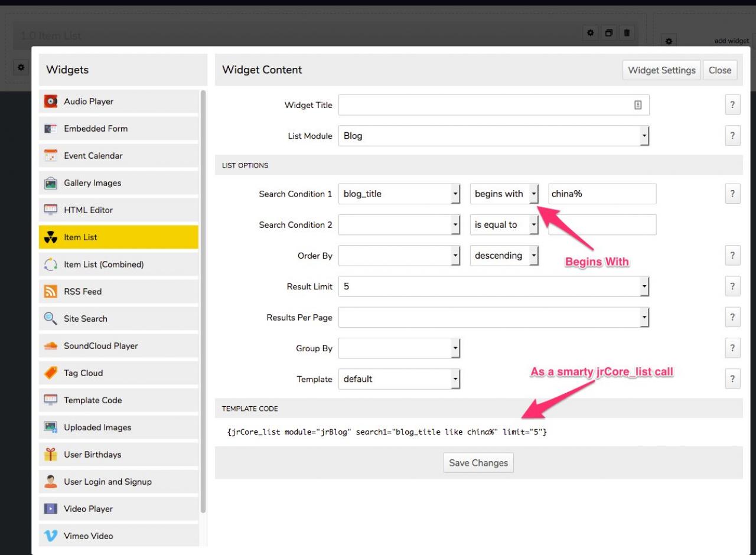Click the User Birthdays gift icon
Screen dimensions: 756x555
tap(51, 455)
